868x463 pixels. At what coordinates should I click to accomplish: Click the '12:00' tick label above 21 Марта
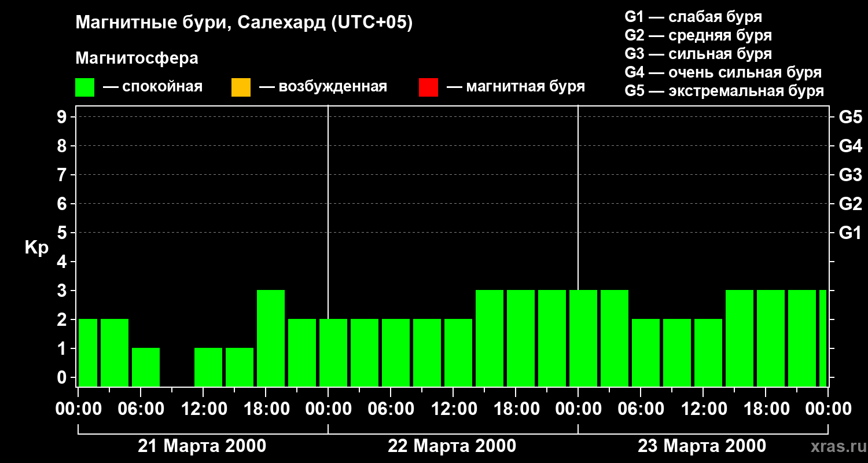[x=203, y=409]
